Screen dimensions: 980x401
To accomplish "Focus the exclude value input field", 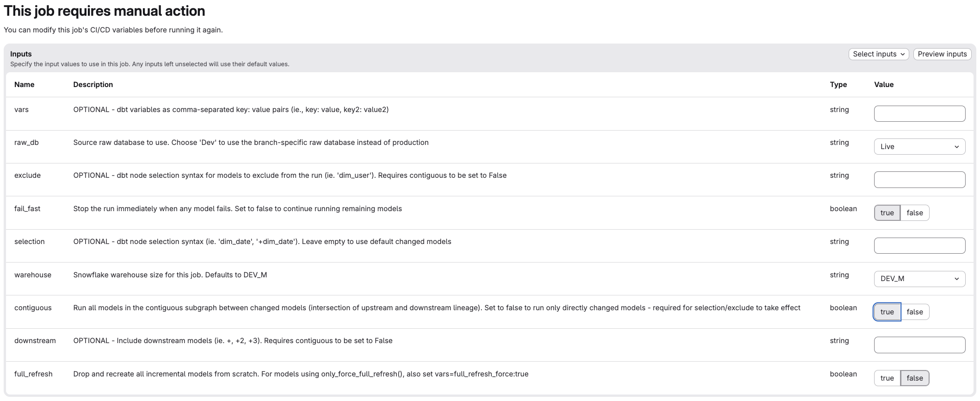I will pos(919,180).
